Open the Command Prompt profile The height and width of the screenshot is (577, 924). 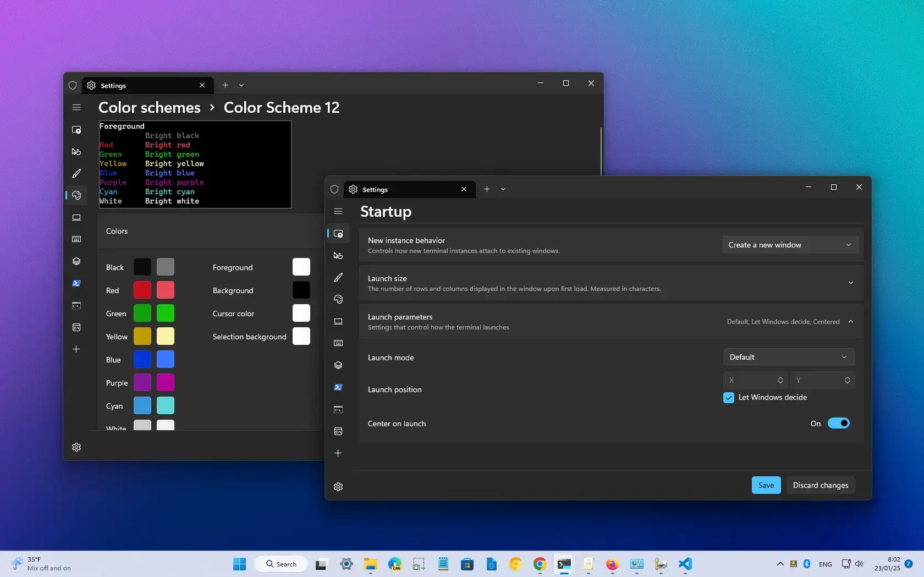[338, 409]
